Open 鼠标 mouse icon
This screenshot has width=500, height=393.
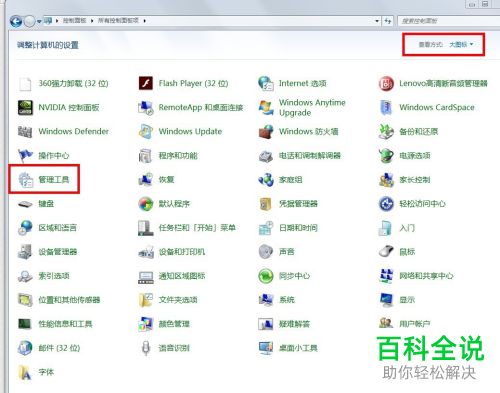point(386,252)
